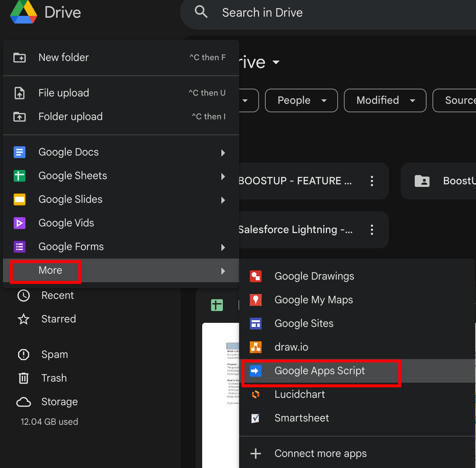Open the document thumbnail preview
Image resolution: width=476 pixels, height=468 pixels.
(x=221, y=395)
